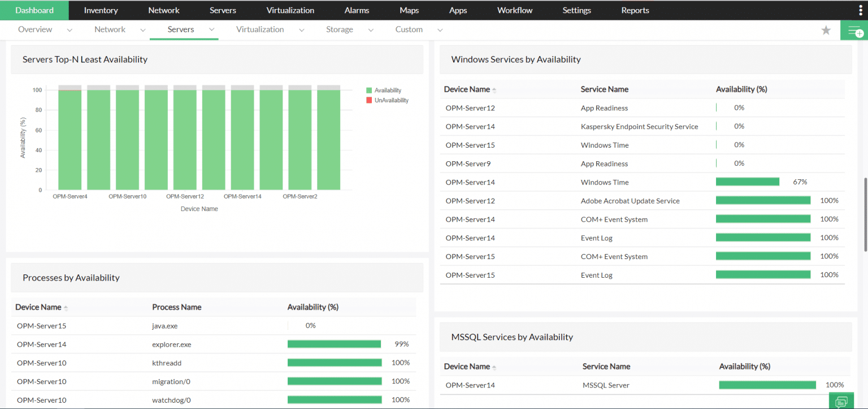The width and height of the screenshot is (868, 409).
Task: Select Adobe Acrobat Update Service text
Action: click(x=630, y=201)
